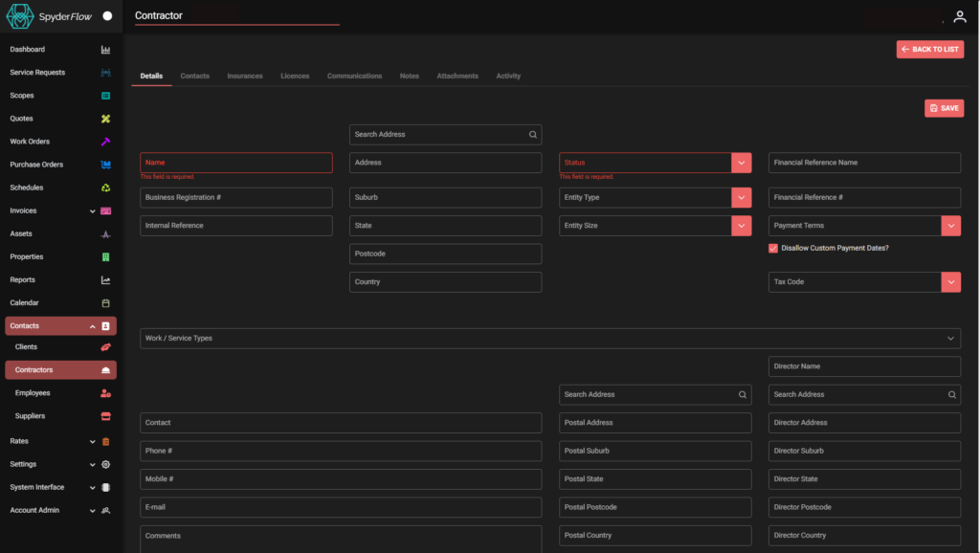
Task: Expand the Work / Service Types dropdown
Action: (x=950, y=338)
